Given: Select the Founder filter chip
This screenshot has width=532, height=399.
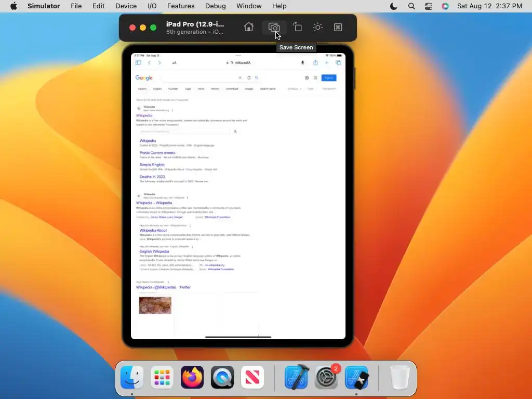Looking at the screenshot, I should pos(172,89).
